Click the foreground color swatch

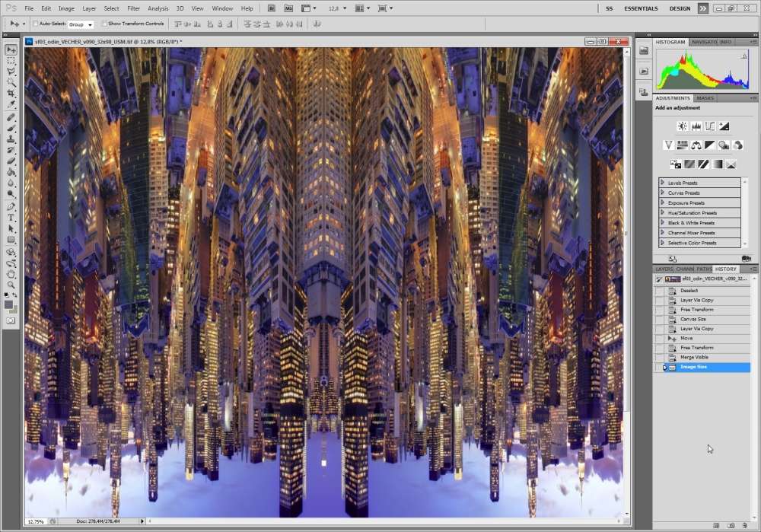tap(8, 304)
